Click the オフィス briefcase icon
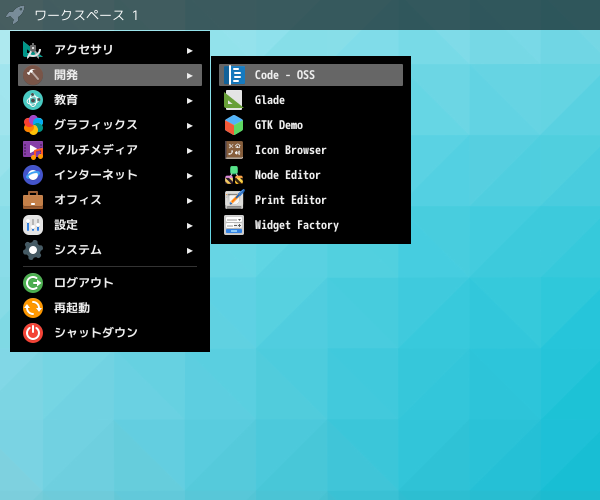This screenshot has height=500, width=600. click(33, 200)
